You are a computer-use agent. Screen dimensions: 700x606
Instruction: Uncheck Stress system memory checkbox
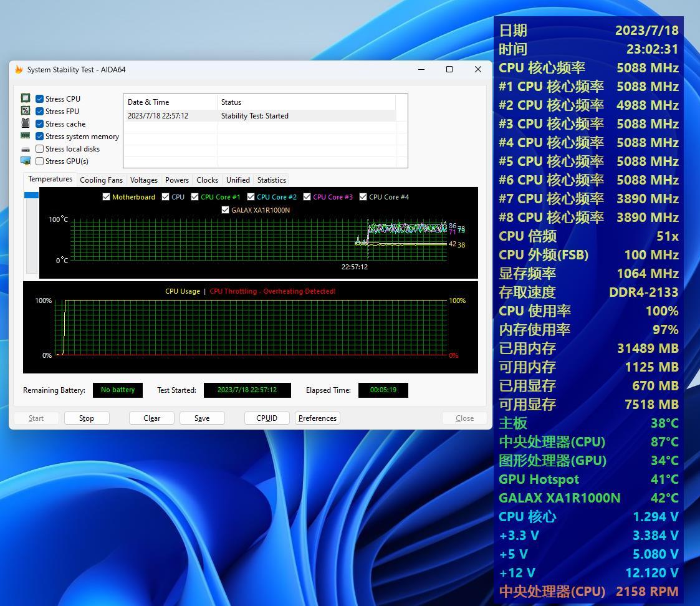pyautogui.click(x=40, y=136)
